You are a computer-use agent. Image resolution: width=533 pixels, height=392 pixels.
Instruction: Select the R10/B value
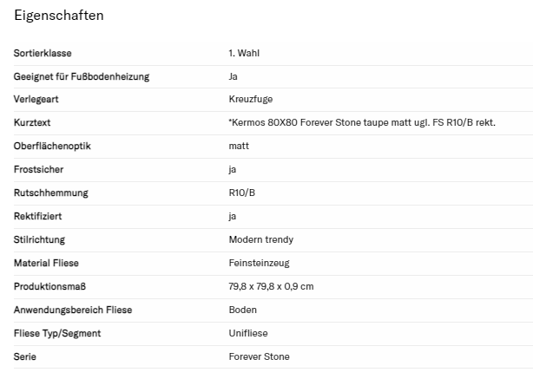(242, 193)
